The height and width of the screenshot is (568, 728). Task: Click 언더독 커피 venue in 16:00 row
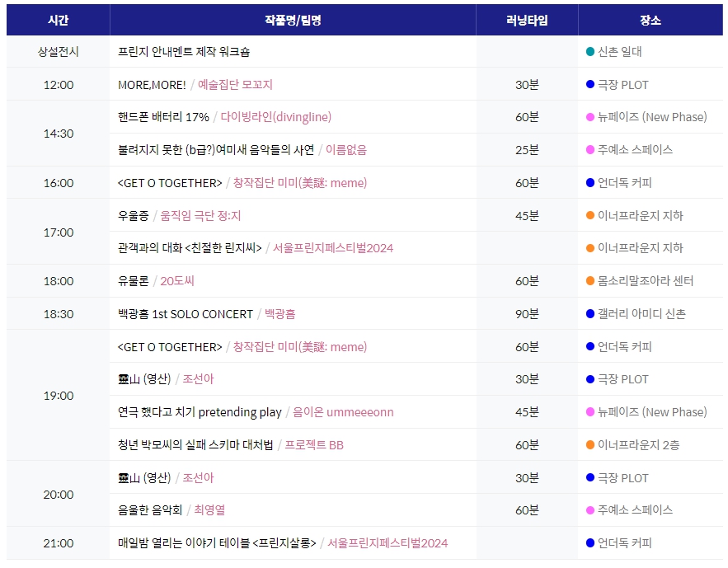coord(624,183)
